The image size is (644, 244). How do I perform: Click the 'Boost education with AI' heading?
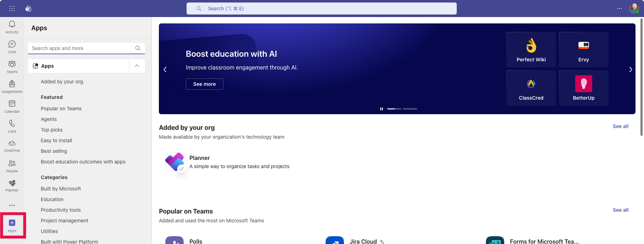point(231,54)
